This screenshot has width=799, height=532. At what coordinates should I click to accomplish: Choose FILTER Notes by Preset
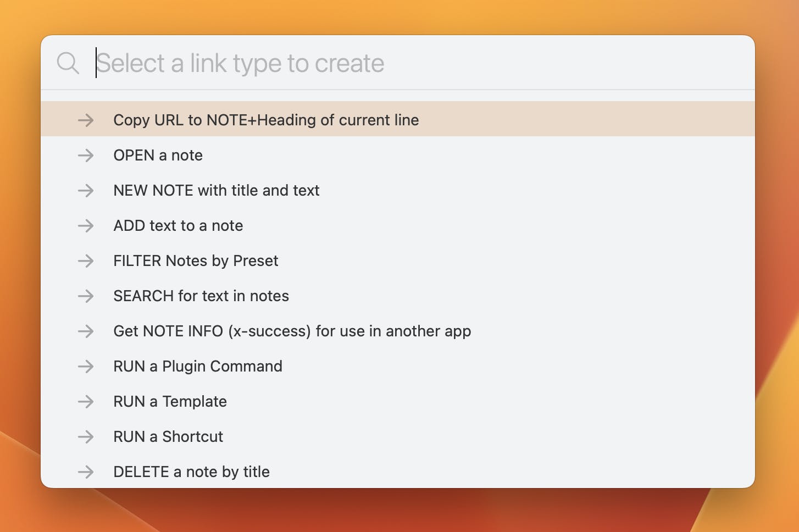point(196,261)
